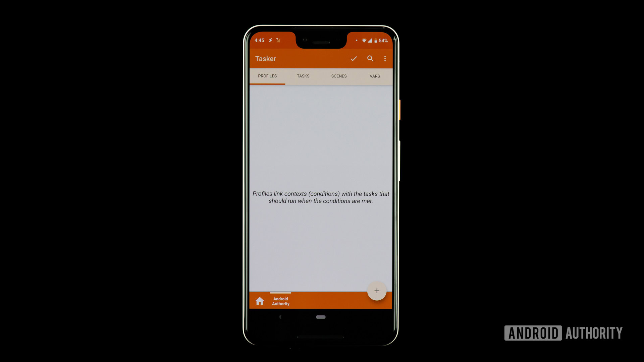
Task: Switch to the SCENES tab
Action: click(339, 76)
